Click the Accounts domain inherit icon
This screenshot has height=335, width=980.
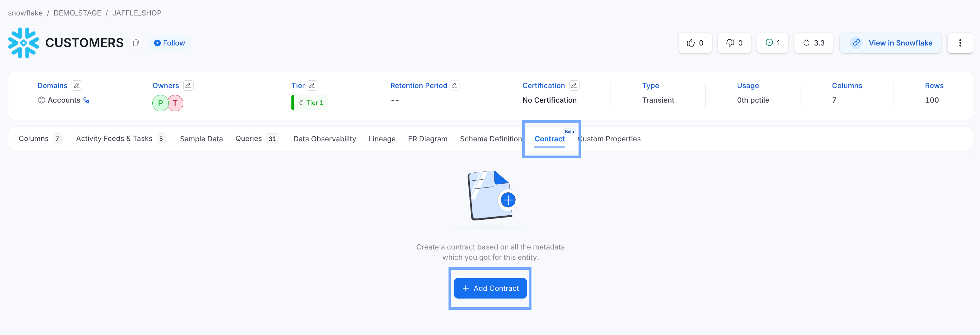(86, 100)
